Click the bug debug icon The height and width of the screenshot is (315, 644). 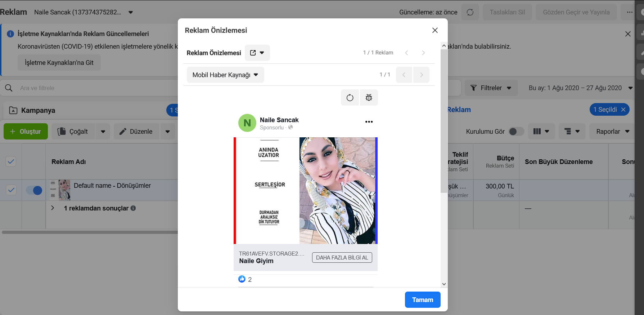(369, 98)
